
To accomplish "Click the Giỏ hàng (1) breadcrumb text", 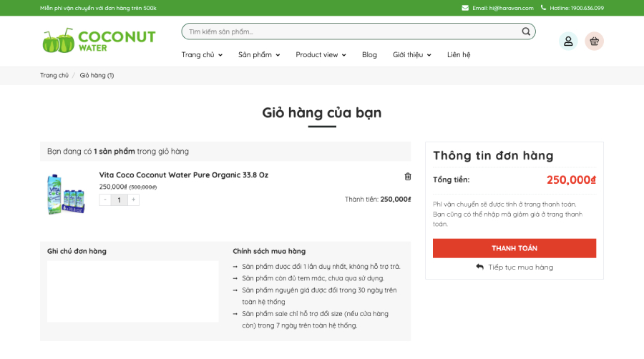I will coord(97,76).
